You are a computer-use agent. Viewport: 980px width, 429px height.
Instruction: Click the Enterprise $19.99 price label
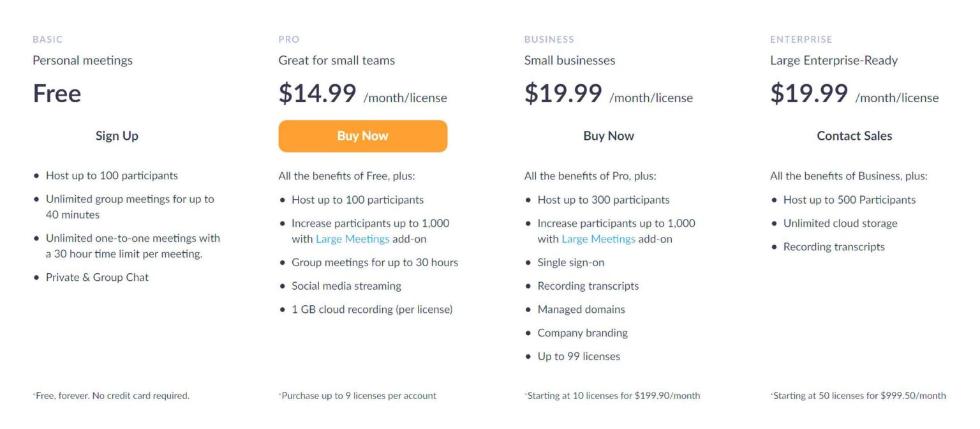(808, 93)
